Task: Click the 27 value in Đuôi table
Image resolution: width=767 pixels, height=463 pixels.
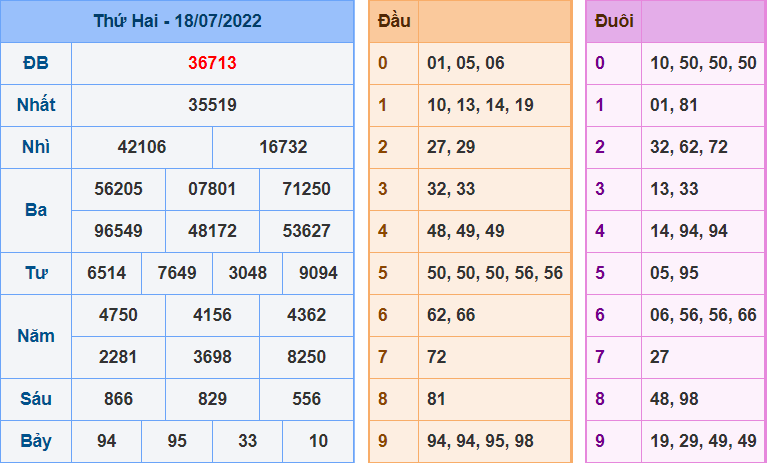Action: coord(660,357)
